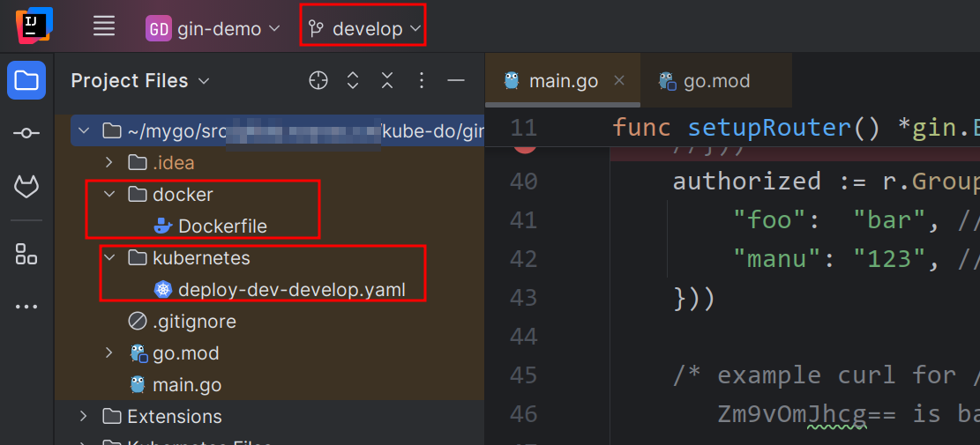The height and width of the screenshot is (445, 980).
Task: Open the GitLab tool window
Action: pyautogui.click(x=26, y=186)
